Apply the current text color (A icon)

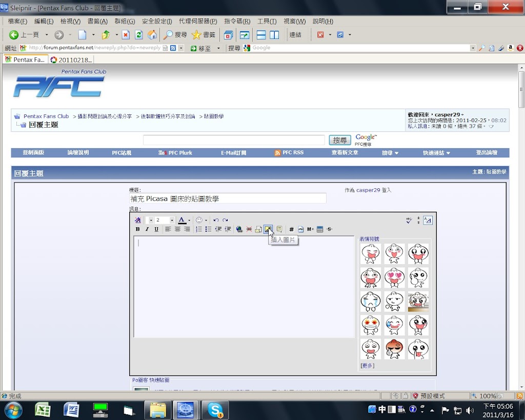pyautogui.click(x=182, y=220)
